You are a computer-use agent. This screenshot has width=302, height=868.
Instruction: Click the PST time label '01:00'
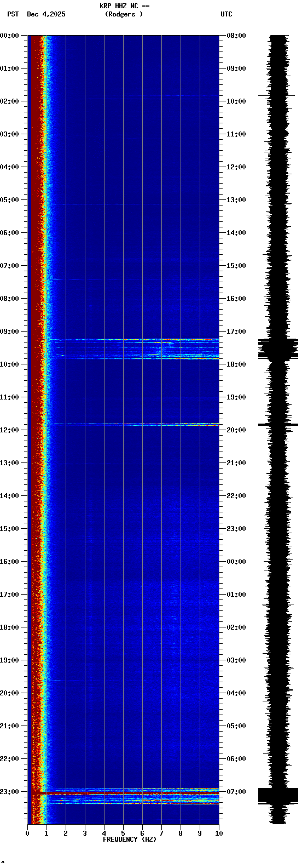[x=9, y=68]
